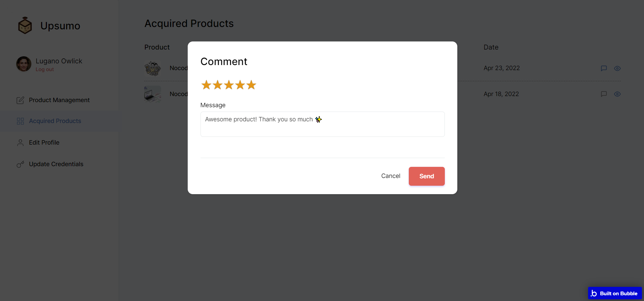Select the third rating star
644x301 pixels.
click(x=229, y=85)
